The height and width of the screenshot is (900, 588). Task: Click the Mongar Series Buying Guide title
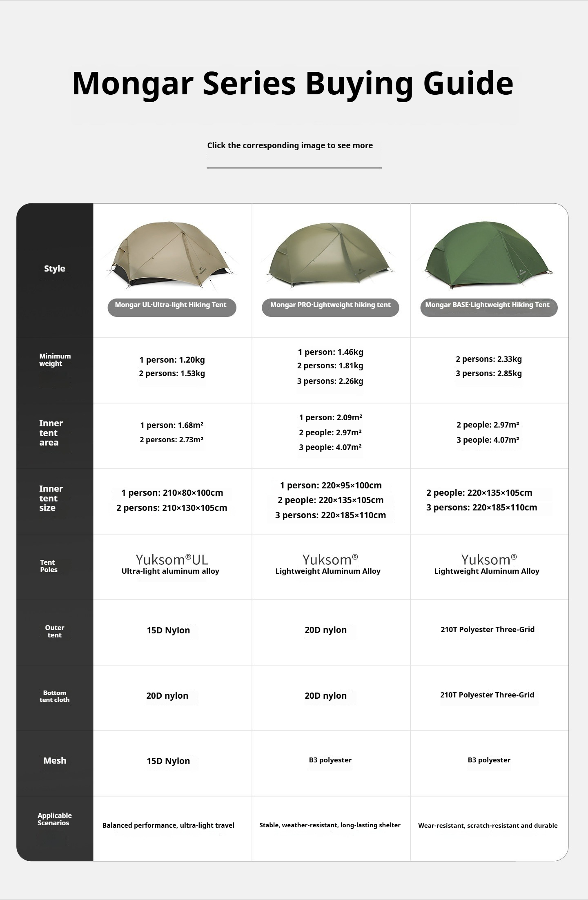(292, 83)
